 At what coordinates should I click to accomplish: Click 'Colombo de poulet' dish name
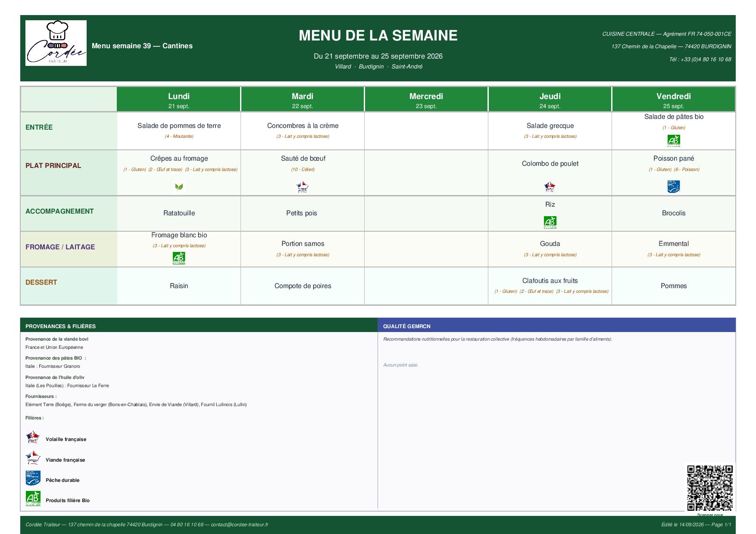click(550, 164)
